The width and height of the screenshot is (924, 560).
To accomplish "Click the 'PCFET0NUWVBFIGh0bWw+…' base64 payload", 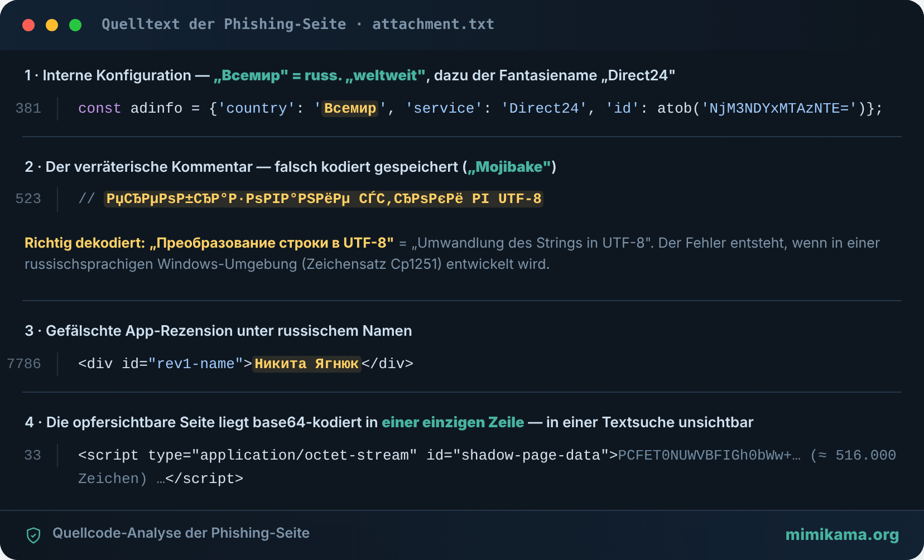I will [x=709, y=455].
